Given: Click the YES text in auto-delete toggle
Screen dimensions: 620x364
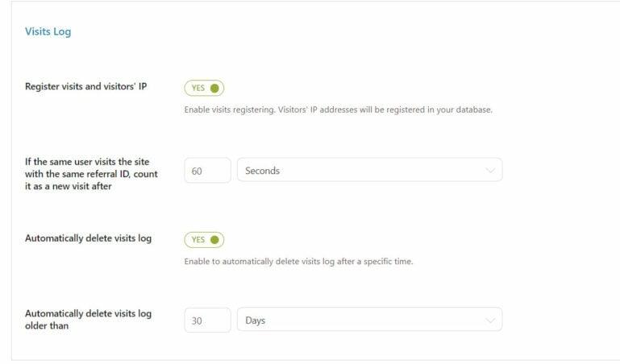Looking at the screenshot, I should 198,240.
